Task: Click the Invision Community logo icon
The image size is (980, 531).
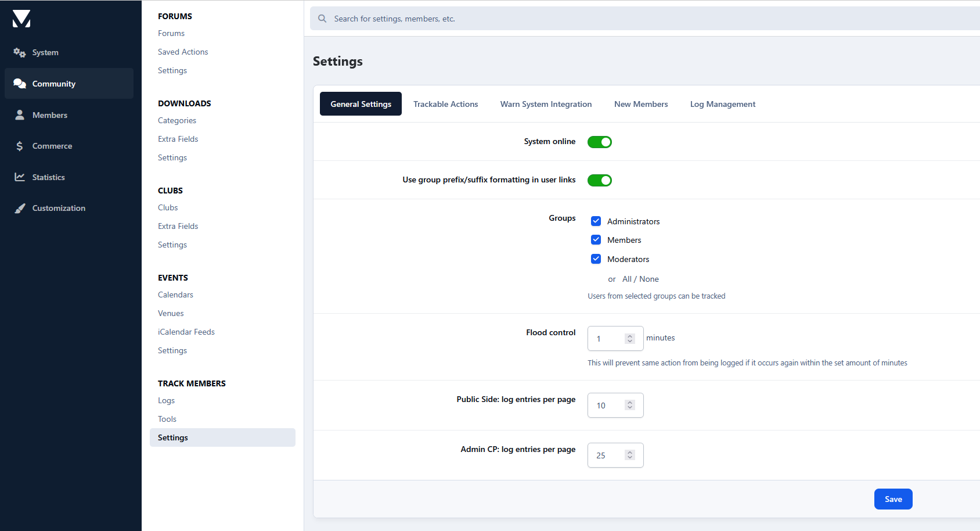Action: pyautogui.click(x=21, y=19)
